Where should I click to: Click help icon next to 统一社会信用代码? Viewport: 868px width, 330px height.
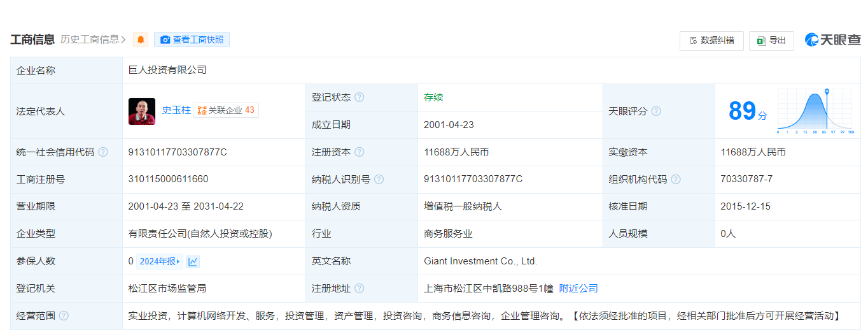(x=103, y=152)
